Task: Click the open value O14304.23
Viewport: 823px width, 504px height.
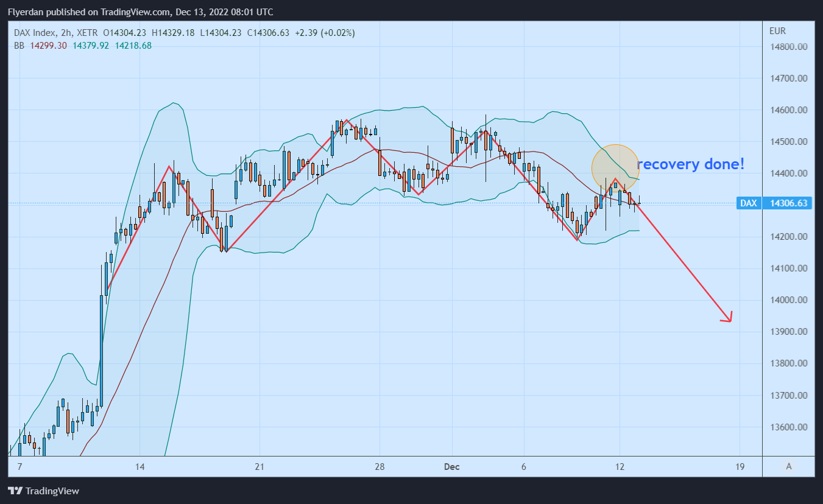Action: click(124, 33)
